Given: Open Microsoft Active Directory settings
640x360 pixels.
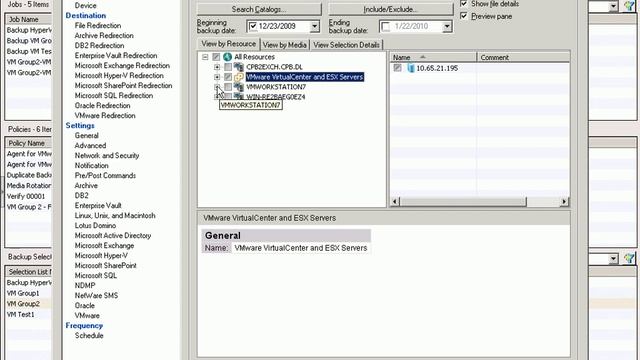Looking at the screenshot, I should [x=113, y=236].
